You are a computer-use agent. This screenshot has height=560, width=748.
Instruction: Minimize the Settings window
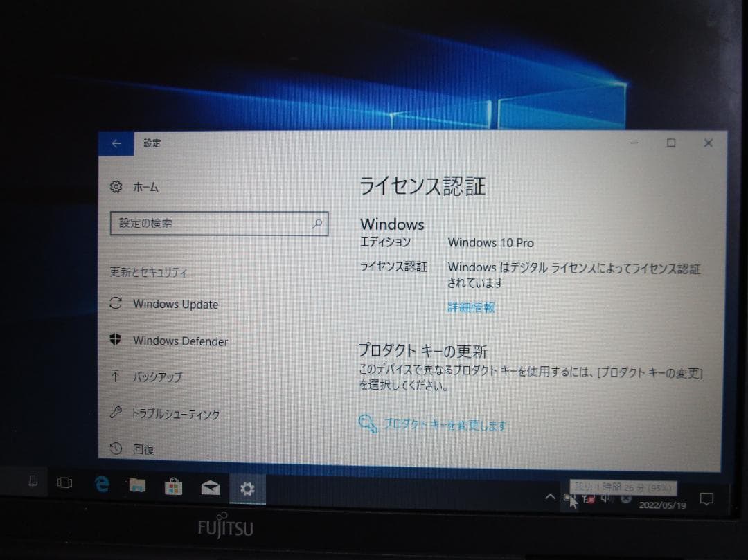[634, 143]
